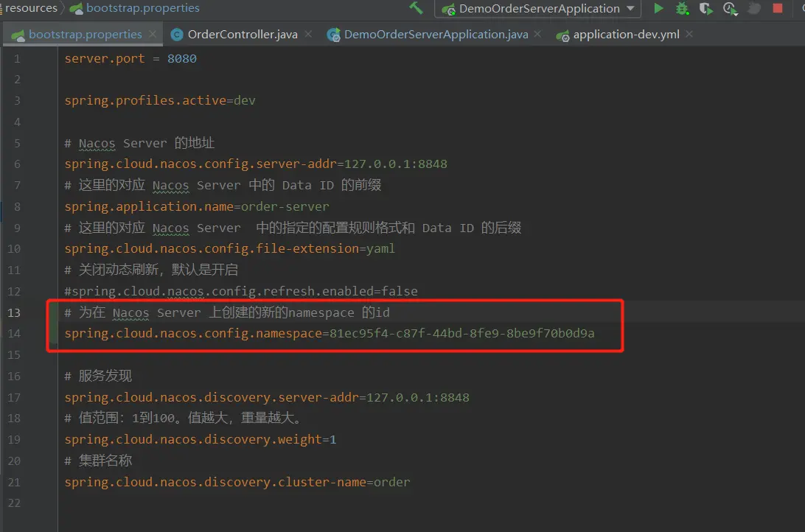Click on the server.port value 8080
This screenshot has width=805, height=532.
coord(181,58)
